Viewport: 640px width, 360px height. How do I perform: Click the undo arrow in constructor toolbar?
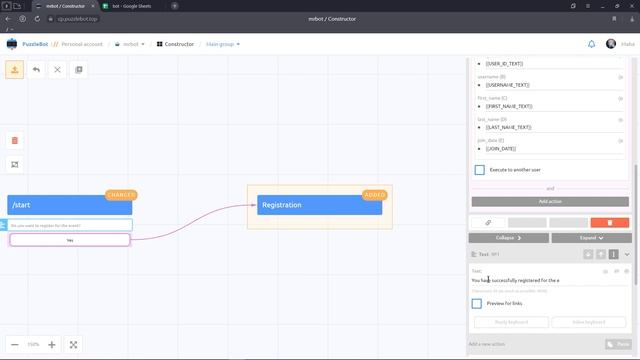pyautogui.click(x=36, y=70)
